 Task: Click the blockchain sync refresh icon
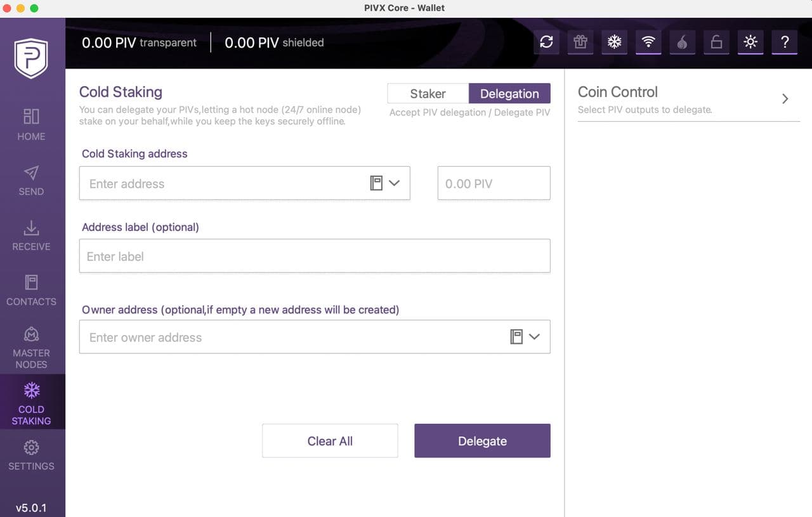(546, 42)
